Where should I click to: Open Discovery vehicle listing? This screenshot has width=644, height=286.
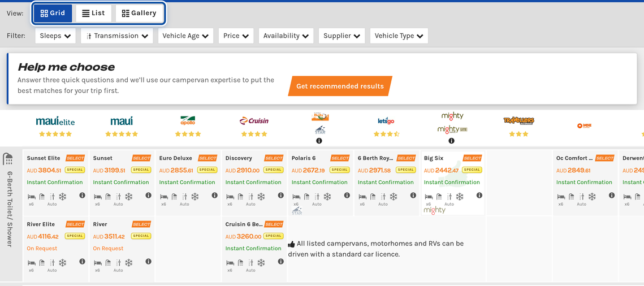[x=239, y=158]
